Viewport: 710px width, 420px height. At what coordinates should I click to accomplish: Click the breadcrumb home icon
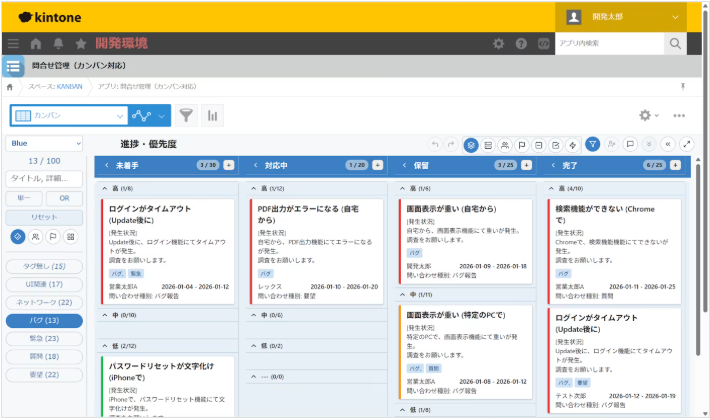coord(10,87)
